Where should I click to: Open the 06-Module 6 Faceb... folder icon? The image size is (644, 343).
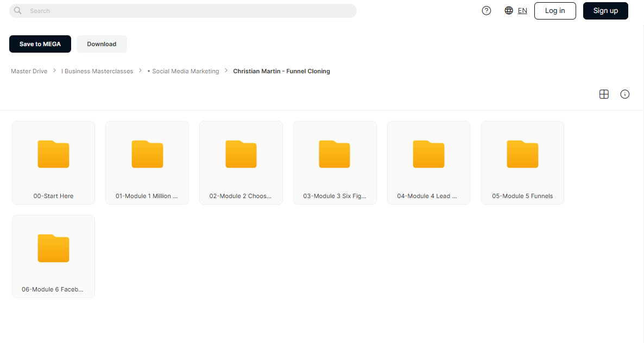click(53, 248)
